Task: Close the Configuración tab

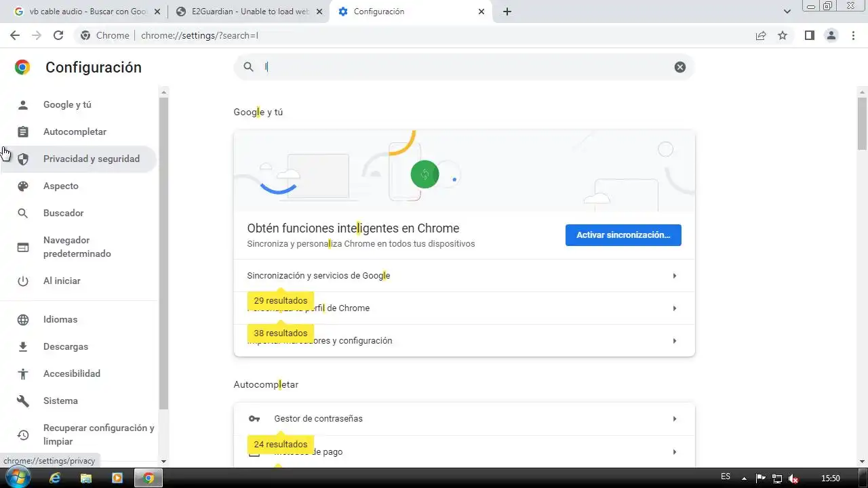Action: [x=481, y=12]
